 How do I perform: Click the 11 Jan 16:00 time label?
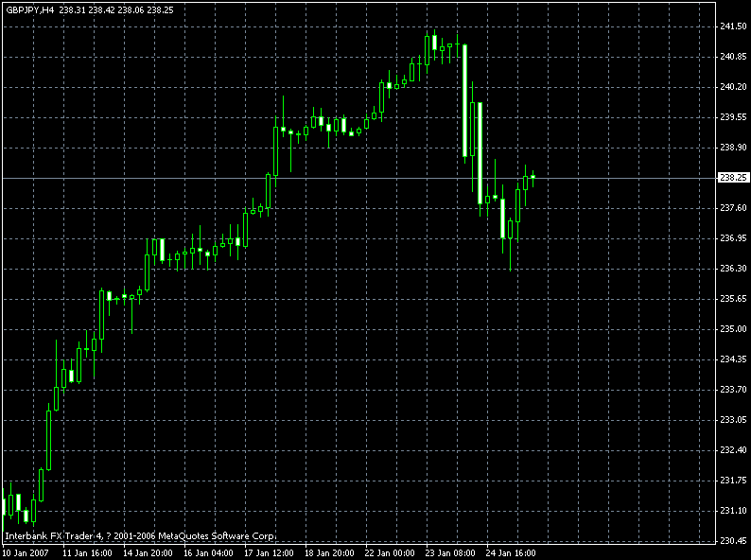point(88,553)
